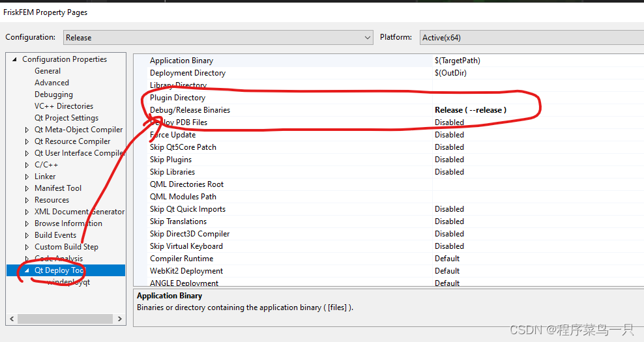This screenshot has height=342, width=644.
Task: Select the Qt Deploy Tool tree item
Action: [59, 270]
